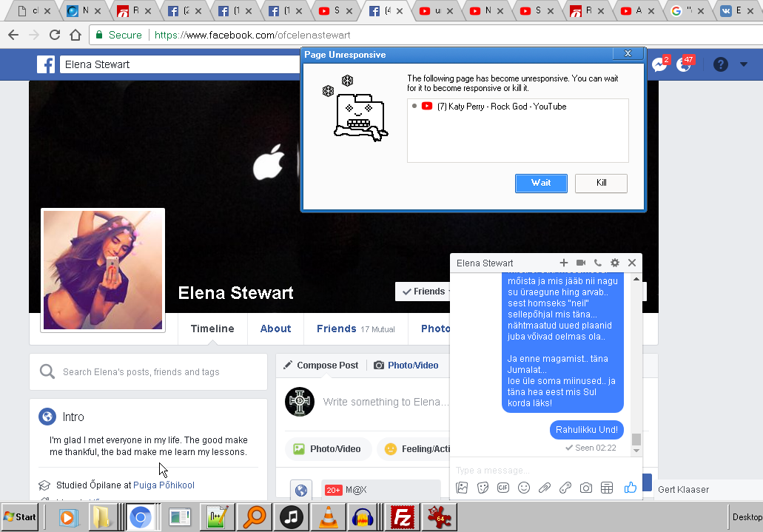Open Notepad++ icon in taskbar
This screenshot has width=763, height=532.
[217, 517]
